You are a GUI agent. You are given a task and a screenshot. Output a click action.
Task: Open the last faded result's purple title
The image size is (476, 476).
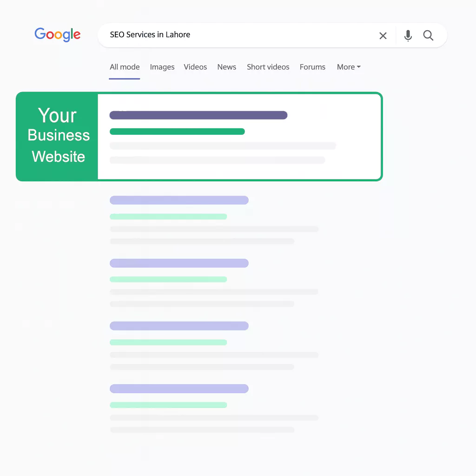click(179, 389)
